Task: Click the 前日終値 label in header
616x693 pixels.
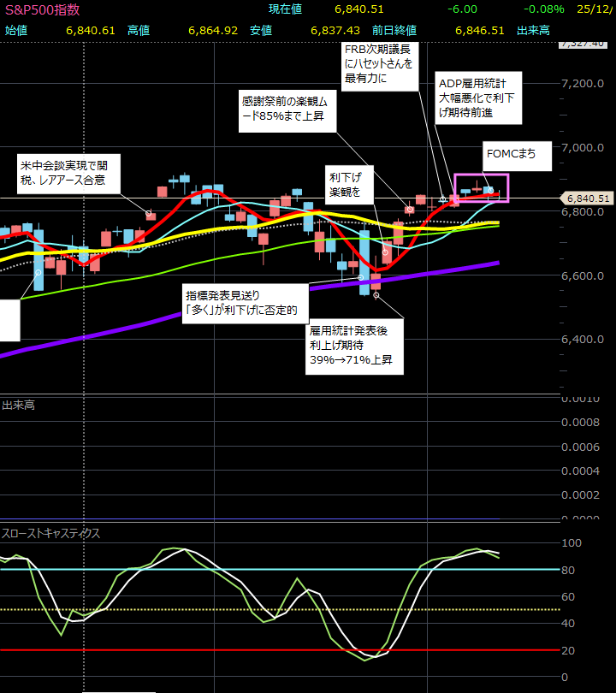Action: pos(390,30)
